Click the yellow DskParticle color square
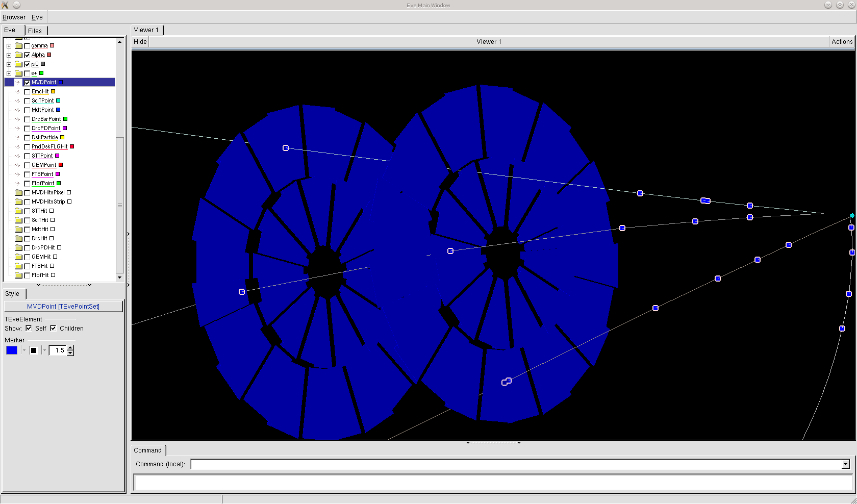 62,138
